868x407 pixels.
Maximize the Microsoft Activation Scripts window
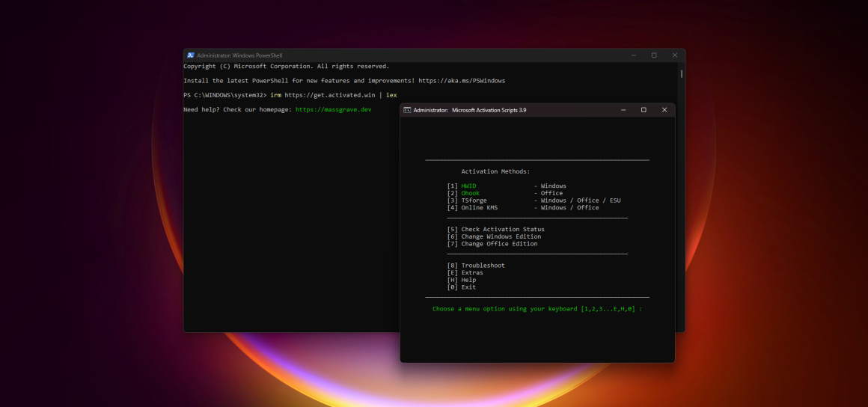click(644, 110)
